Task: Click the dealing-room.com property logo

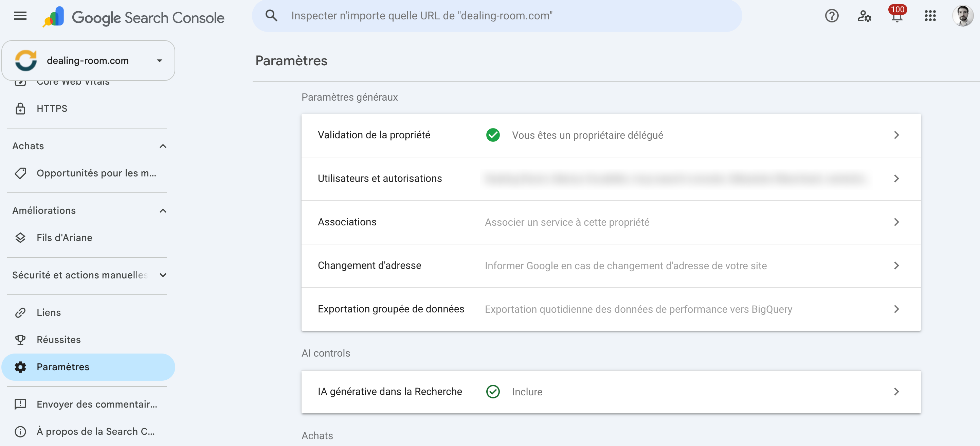Action: point(26,61)
